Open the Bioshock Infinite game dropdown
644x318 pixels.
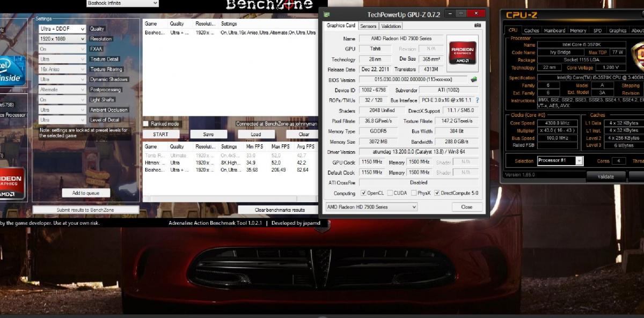coord(122,3)
